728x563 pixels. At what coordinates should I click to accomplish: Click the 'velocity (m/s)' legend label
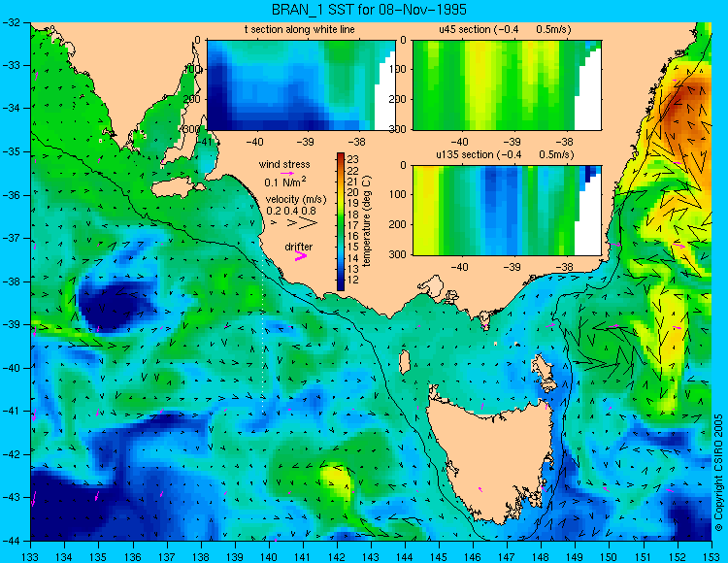[296, 200]
